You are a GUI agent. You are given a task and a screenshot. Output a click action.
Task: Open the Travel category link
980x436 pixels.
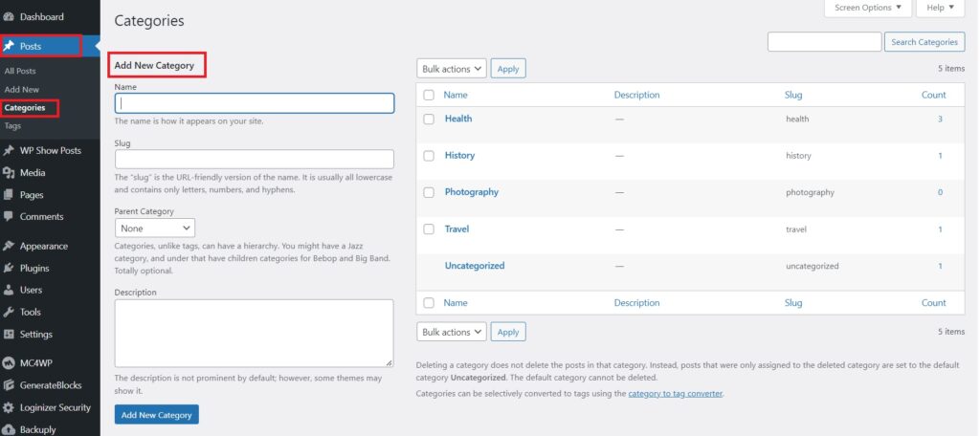coord(457,229)
